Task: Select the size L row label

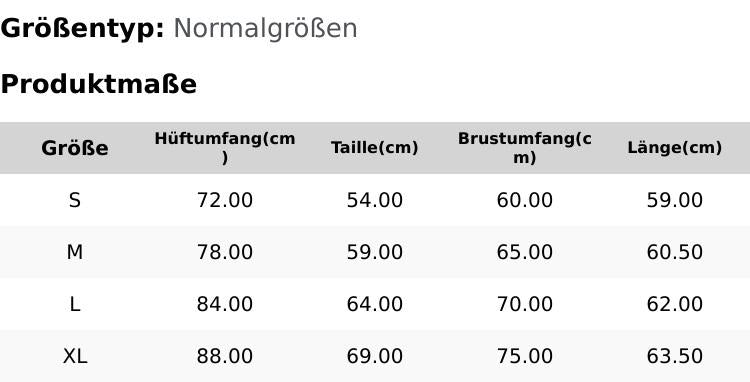Action: 75,304
